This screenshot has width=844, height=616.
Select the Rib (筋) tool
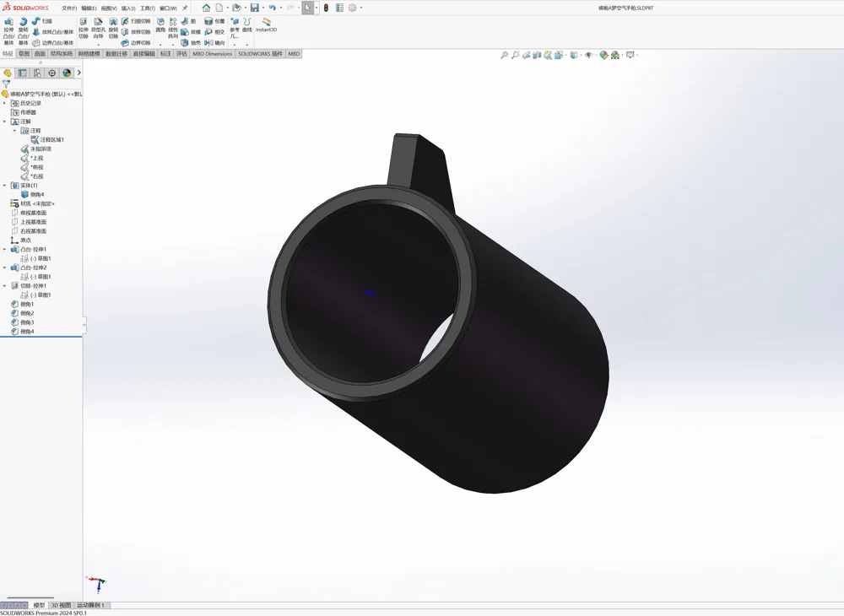click(x=188, y=21)
